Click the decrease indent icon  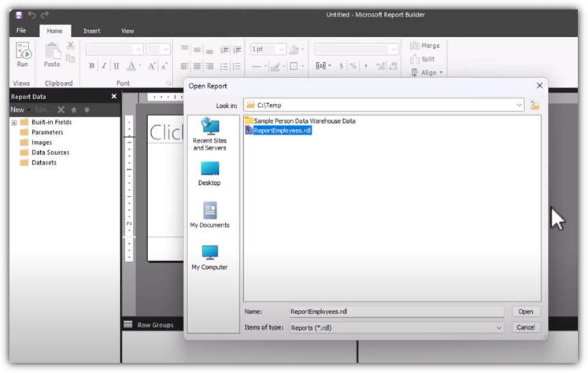pos(224,50)
